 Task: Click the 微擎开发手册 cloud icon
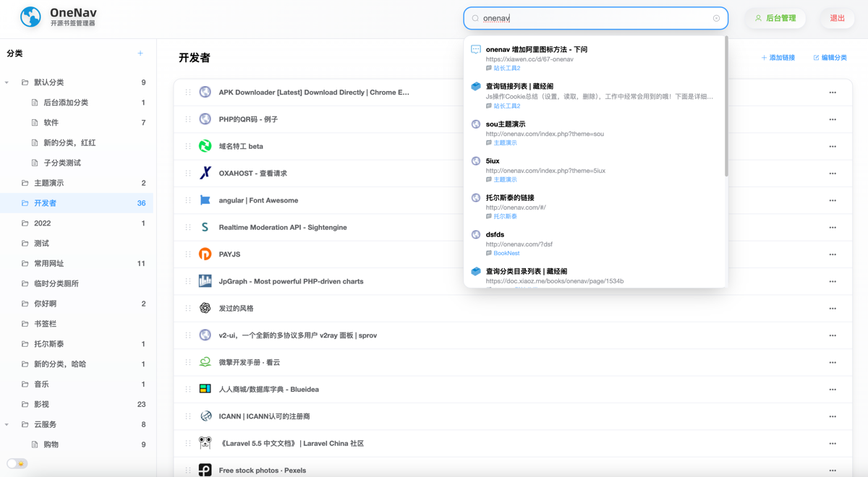point(205,362)
